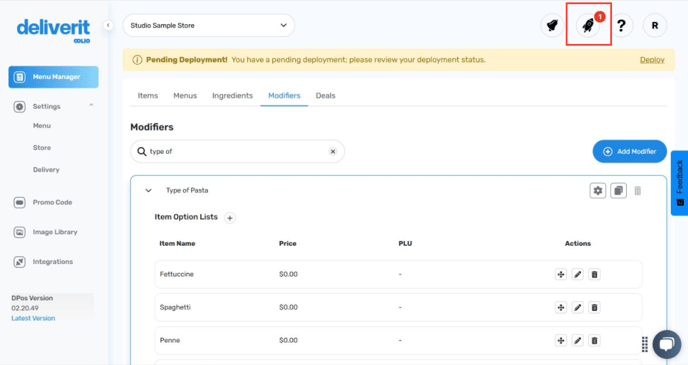Screen dimensions: 688x365
Task: Click the move icon for Spaghetti
Action: coord(561,308)
